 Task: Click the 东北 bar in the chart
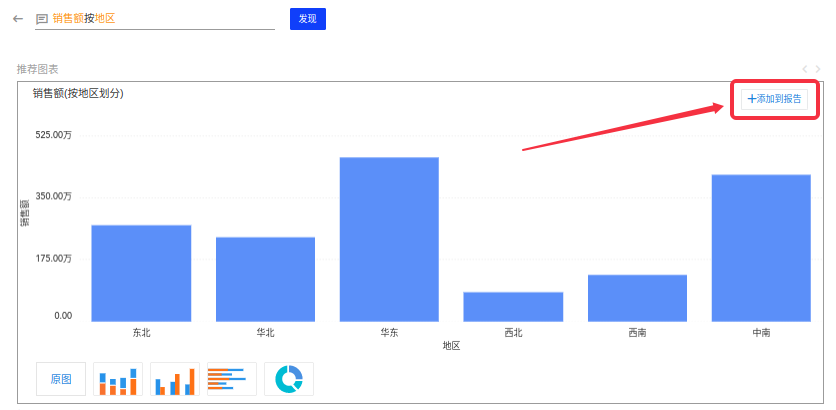coord(141,273)
